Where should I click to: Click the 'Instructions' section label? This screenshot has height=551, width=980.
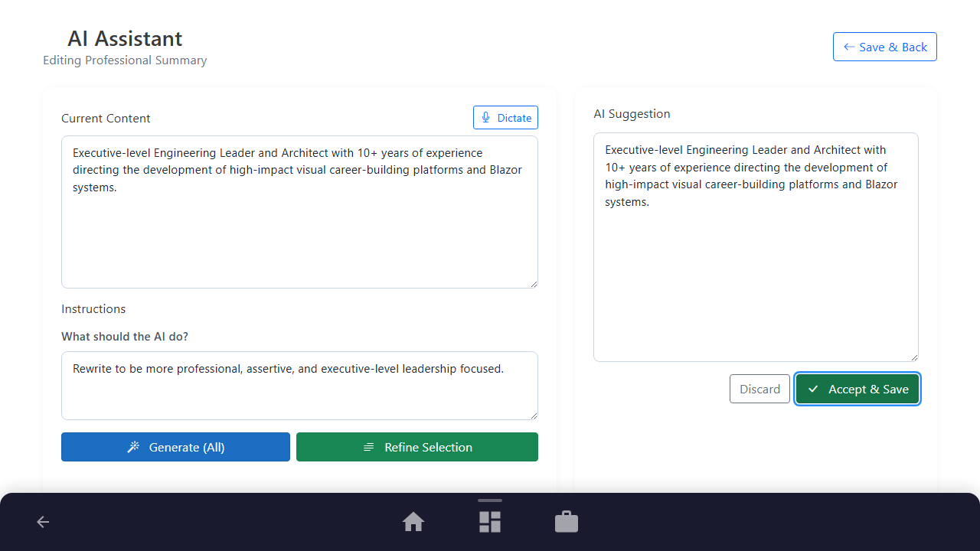(93, 309)
